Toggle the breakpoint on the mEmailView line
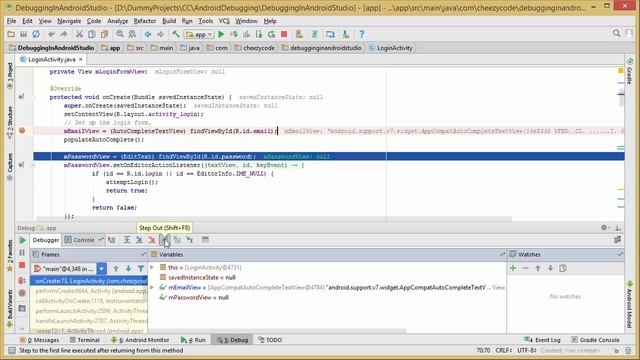The width and height of the screenshot is (640, 360). 22,131
